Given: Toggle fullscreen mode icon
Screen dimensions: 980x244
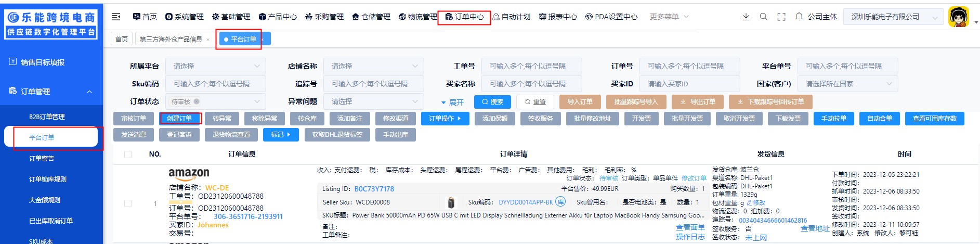Looking at the screenshot, I should [x=781, y=17].
